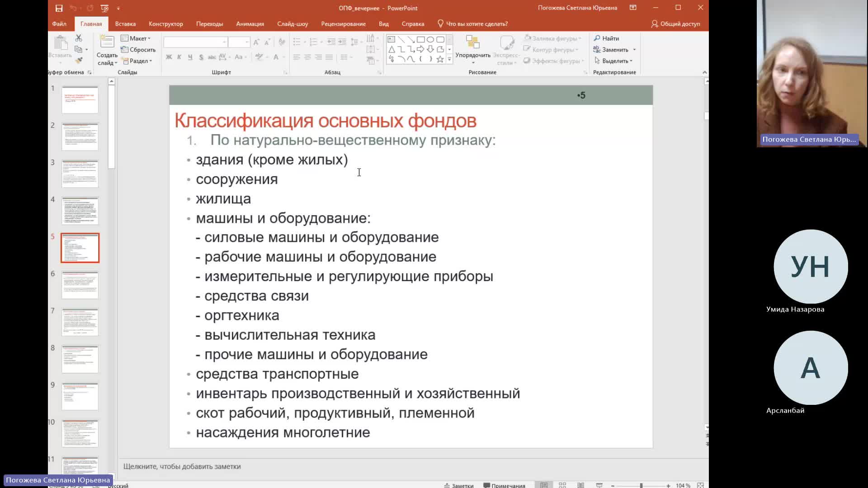Image resolution: width=868 pixels, height=488 pixels.
Task: Switch to the Слайд-шоу tab
Action: (292, 24)
